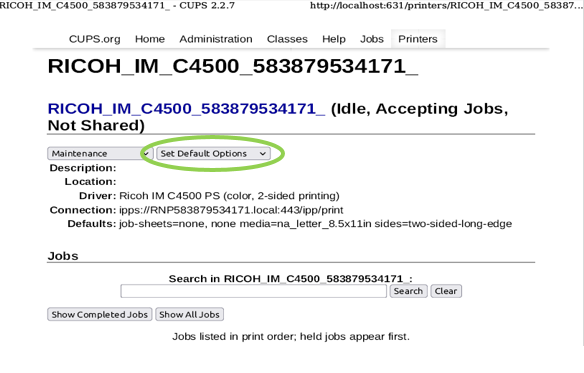Click the RICOH_IM_C4500_583879534171_ printer link
This screenshot has height=373, width=584.
click(186, 109)
